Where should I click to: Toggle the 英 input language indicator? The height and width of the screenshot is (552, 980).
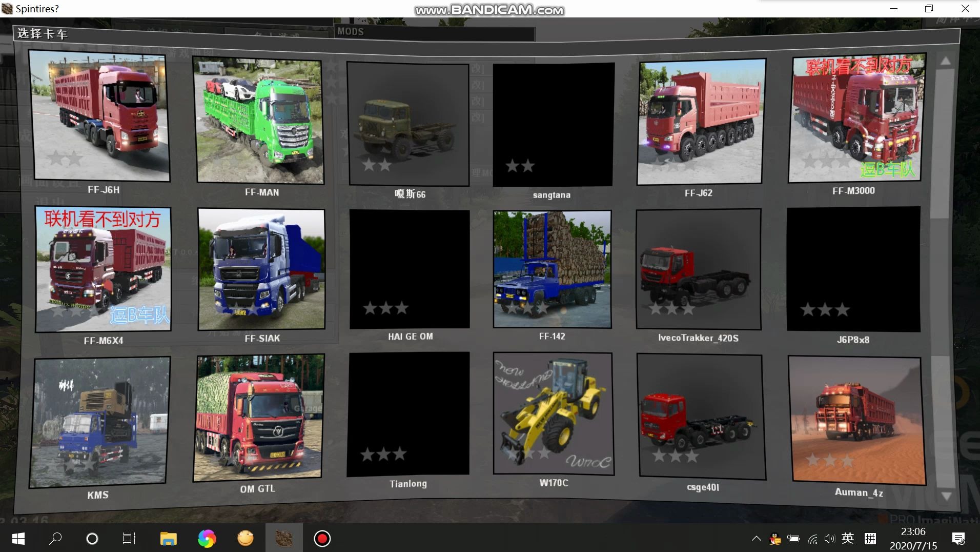click(x=848, y=538)
